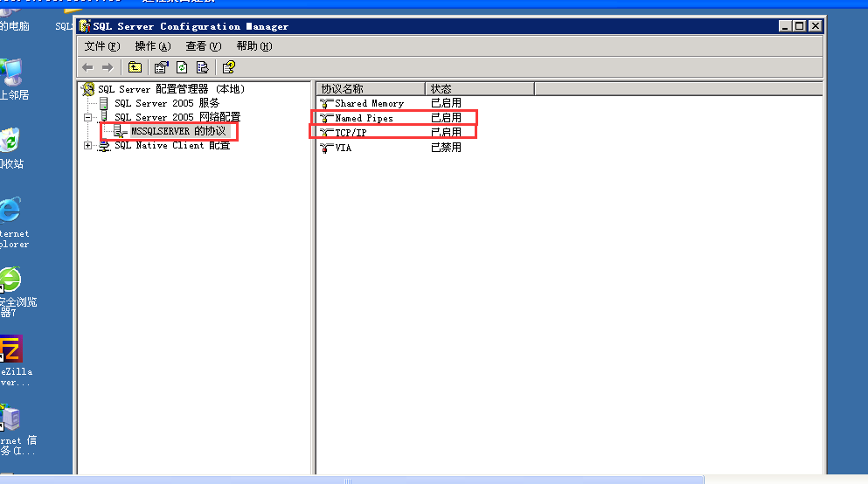The height and width of the screenshot is (484, 868).
Task: Click the Refresh toolbar icon
Action: tap(182, 67)
